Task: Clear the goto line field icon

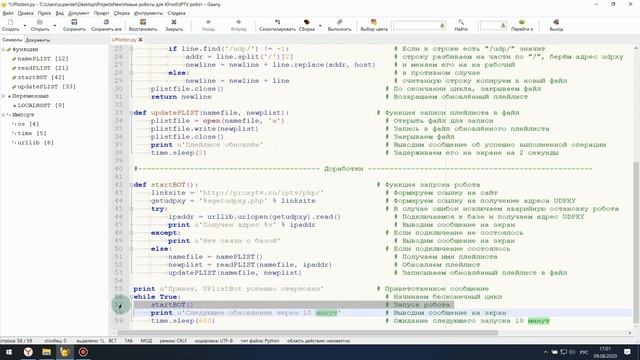Action: pos(503,26)
